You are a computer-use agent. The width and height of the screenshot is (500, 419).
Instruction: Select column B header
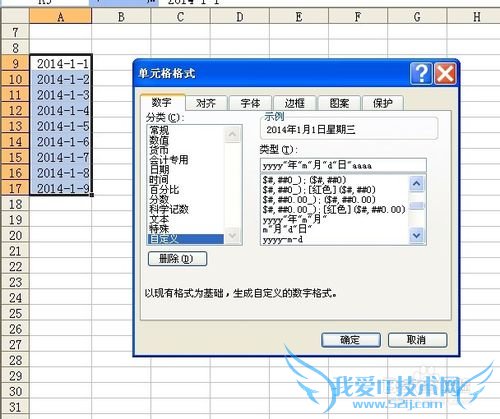121,16
